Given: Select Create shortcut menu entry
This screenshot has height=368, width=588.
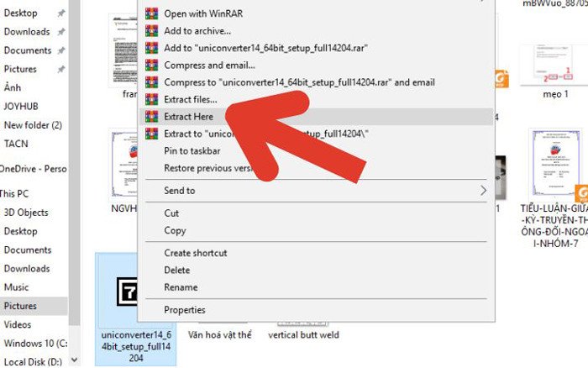Looking at the screenshot, I should 195,253.
